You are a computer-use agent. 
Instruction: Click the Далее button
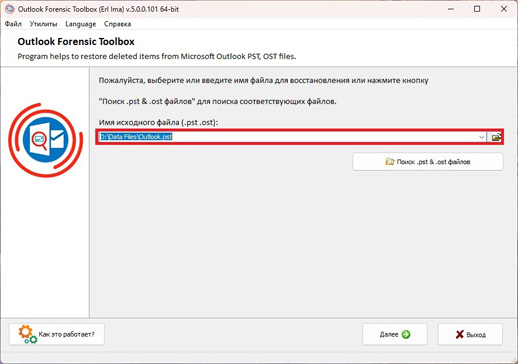coord(395,334)
